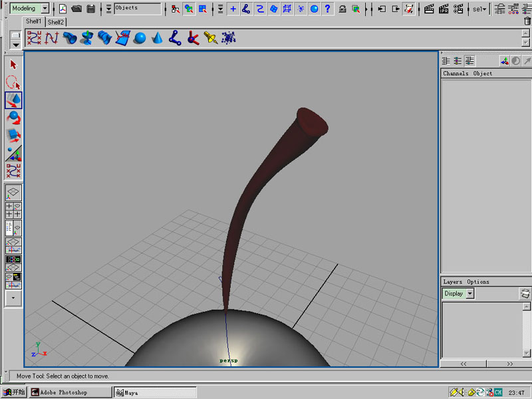The height and width of the screenshot is (399, 532).
Task: Open the Layers menu
Action: pyautogui.click(x=453, y=282)
